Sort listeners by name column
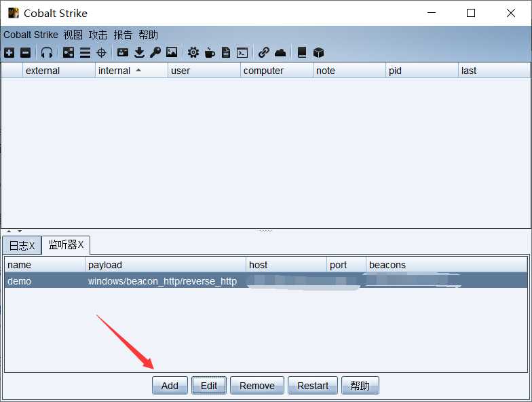 [45, 265]
